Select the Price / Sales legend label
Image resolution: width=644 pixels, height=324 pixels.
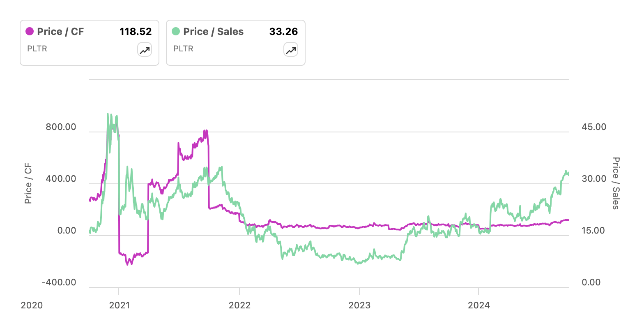(x=213, y=32)
